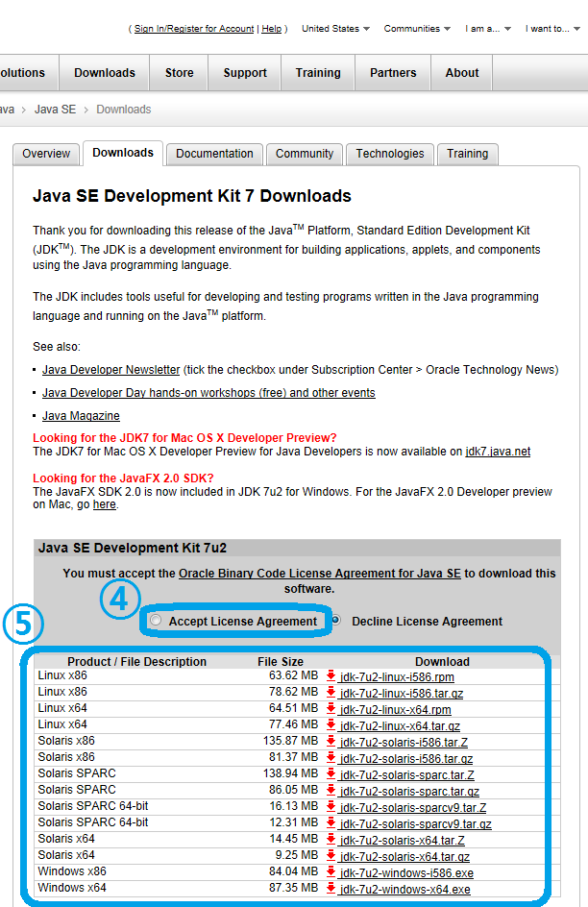Open the Java Developer Newsletter link
The width and height of the screenshot is (588, 907).
111,370
